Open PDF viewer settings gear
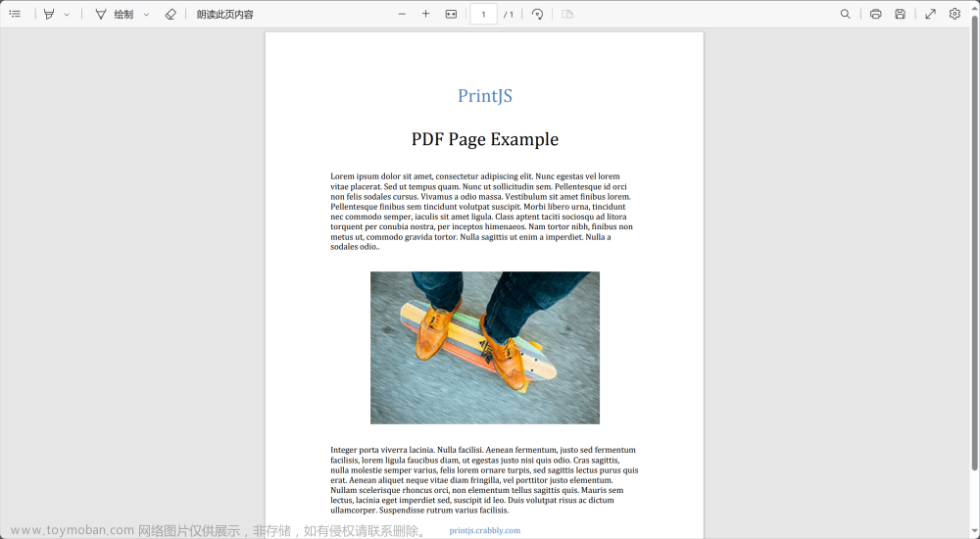Screen dimensions: 980x539 click(955, 14)
